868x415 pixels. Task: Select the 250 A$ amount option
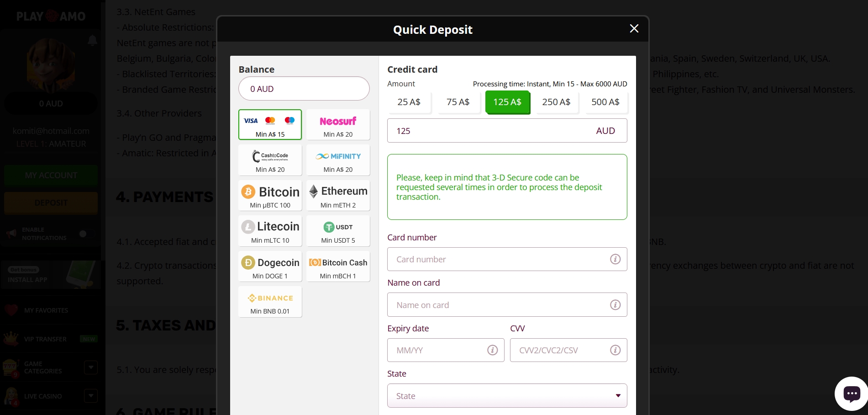pyautogui.click(x=556, y=102)
